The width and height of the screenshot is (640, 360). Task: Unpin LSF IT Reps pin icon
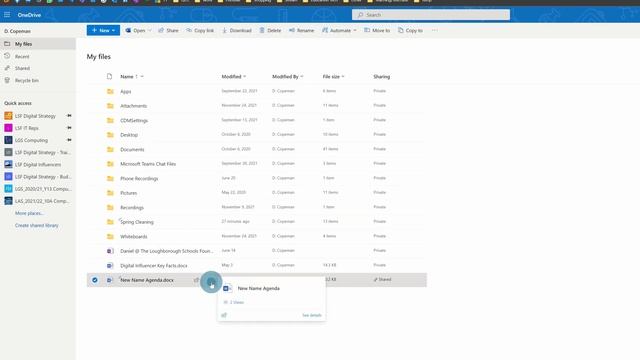(69, 128)
